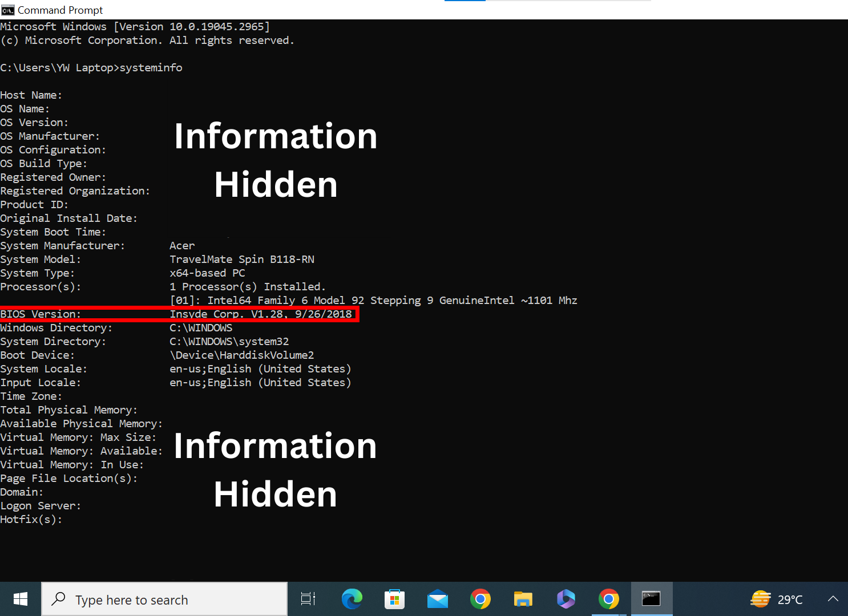Click the C:\WINDOWS\system32 value
The image size is (848, 616).
click(x=229, y=342)
